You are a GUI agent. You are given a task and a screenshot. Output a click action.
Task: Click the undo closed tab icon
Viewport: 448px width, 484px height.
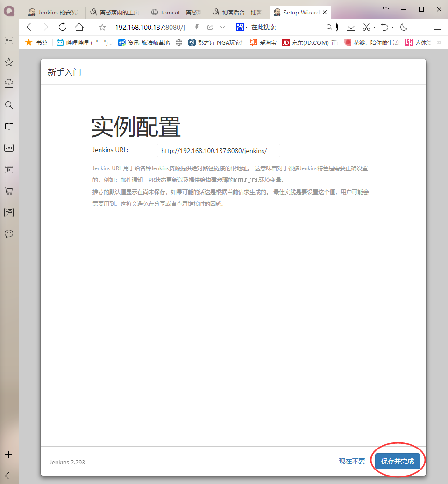384,27
